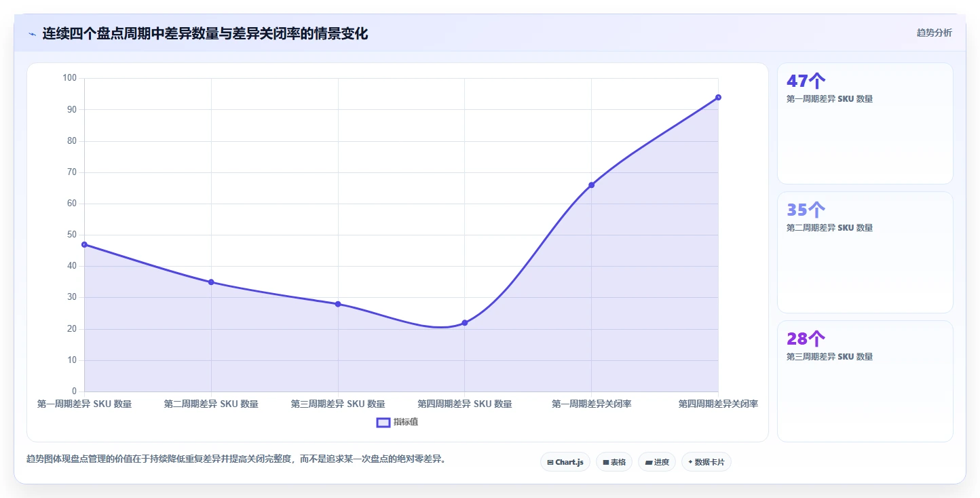This screenshot has width=980, height=498.
Task: Open the 47个 stat card
Action: pyautogui.click(x=865, y=123)
